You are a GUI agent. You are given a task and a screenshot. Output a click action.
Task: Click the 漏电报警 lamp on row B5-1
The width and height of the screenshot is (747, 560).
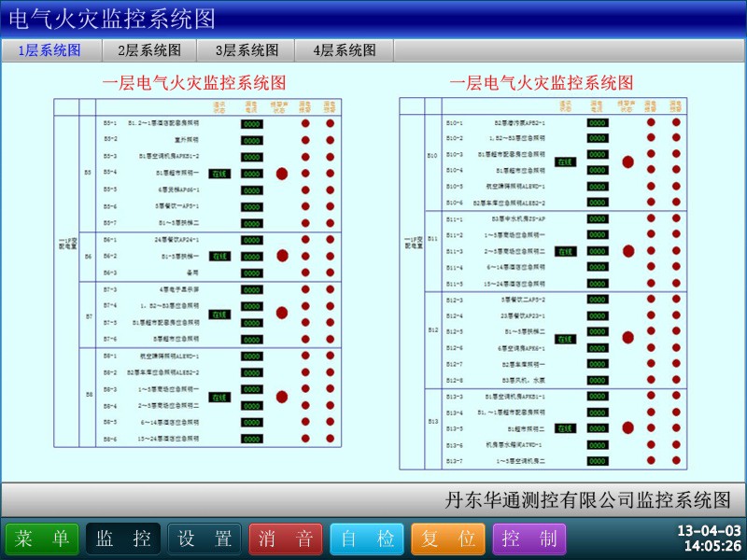304,122
